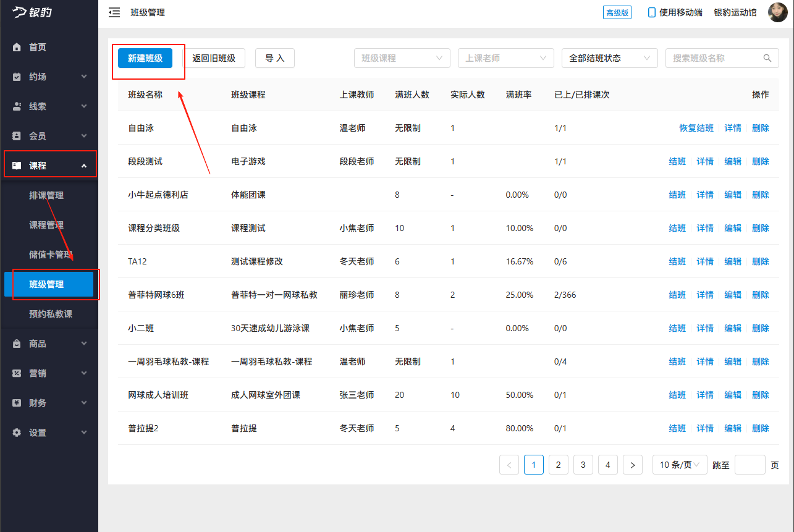Click 恢复结班 link for 自由泳 class

[x=696, y=127]
